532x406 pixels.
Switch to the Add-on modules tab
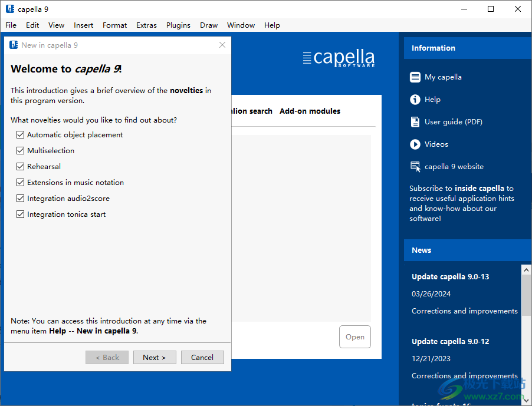click(x=310, y=111)
